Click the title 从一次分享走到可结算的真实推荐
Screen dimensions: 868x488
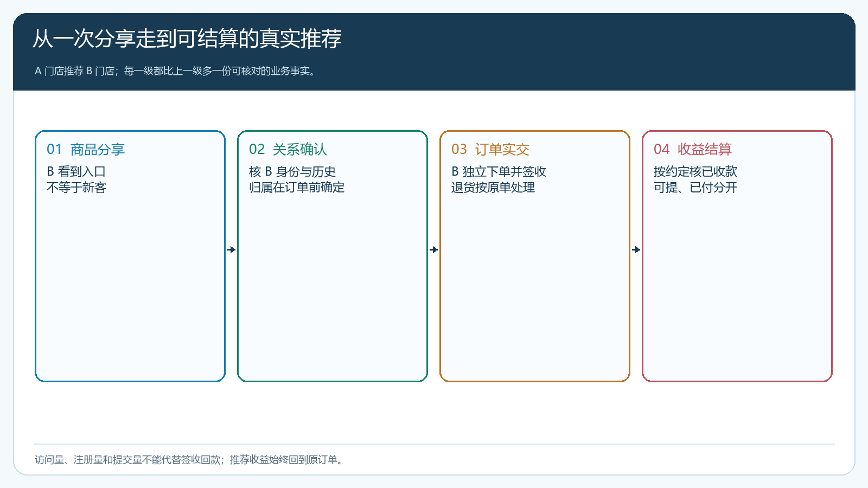pos(187,38)
